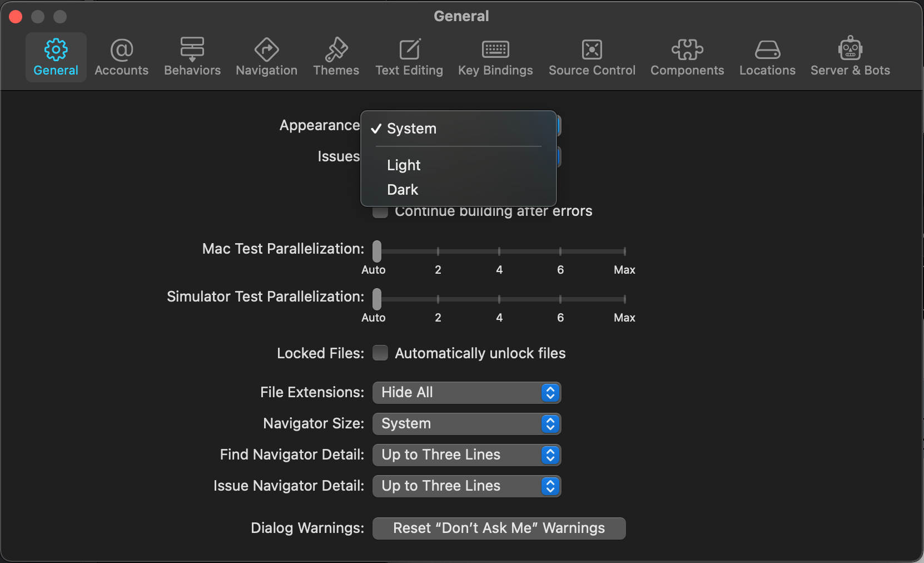
Task: Open the Locations drive icon
Action: point(768,50)
